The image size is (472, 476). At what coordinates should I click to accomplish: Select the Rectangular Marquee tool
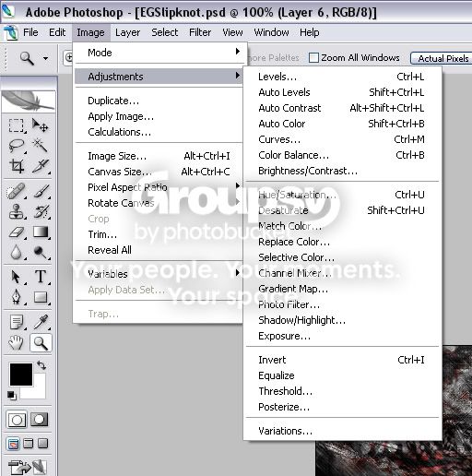coord(16,125)
